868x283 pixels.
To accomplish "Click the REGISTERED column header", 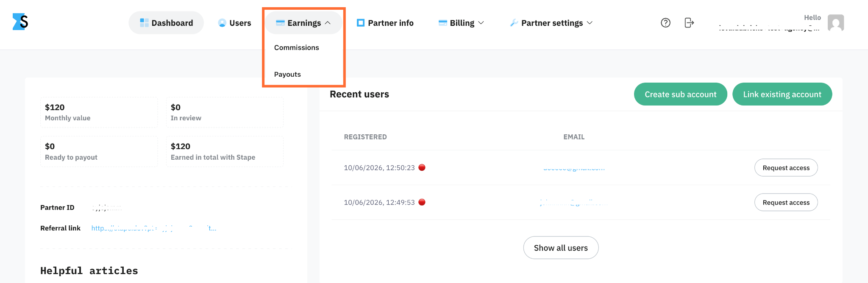I will (365, 137).
